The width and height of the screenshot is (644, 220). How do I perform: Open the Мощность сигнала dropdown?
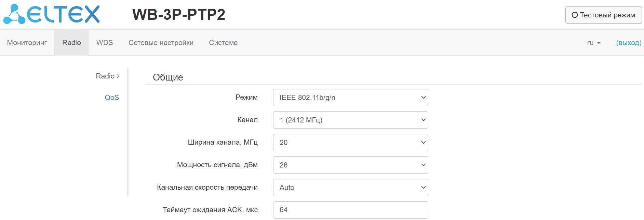coord(350,165)
